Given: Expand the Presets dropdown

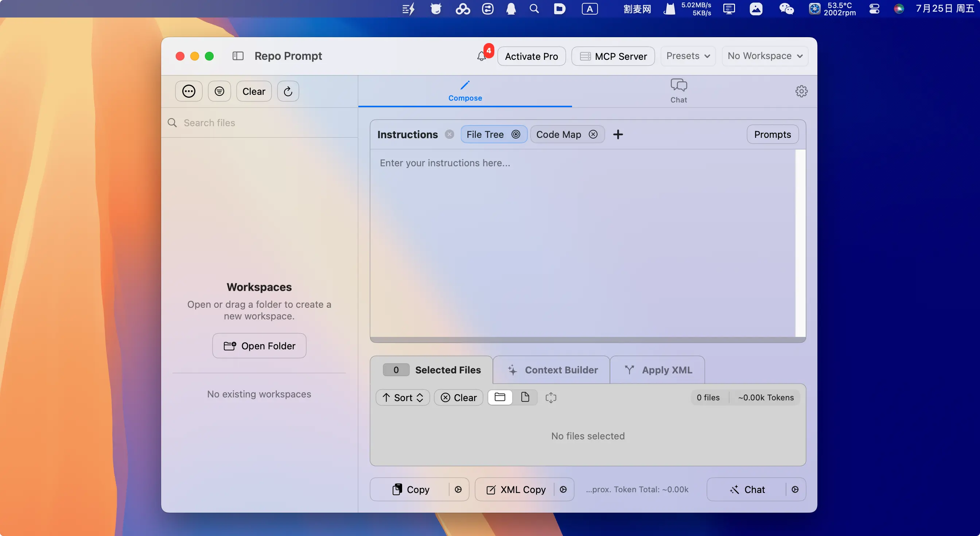Looking at the screenshot, I should pos(688,56).
